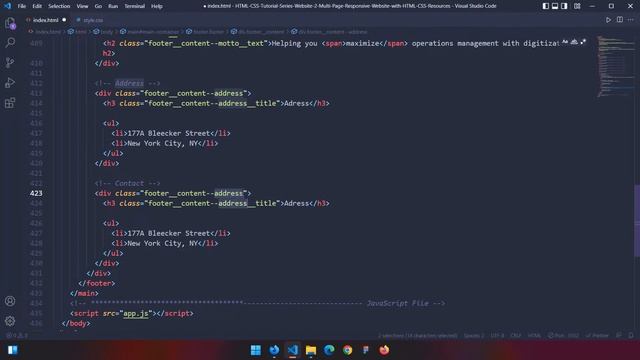Screen dimensions: 640x360
Task: Click the selections count in the status bar
Action: click(418, 336)
